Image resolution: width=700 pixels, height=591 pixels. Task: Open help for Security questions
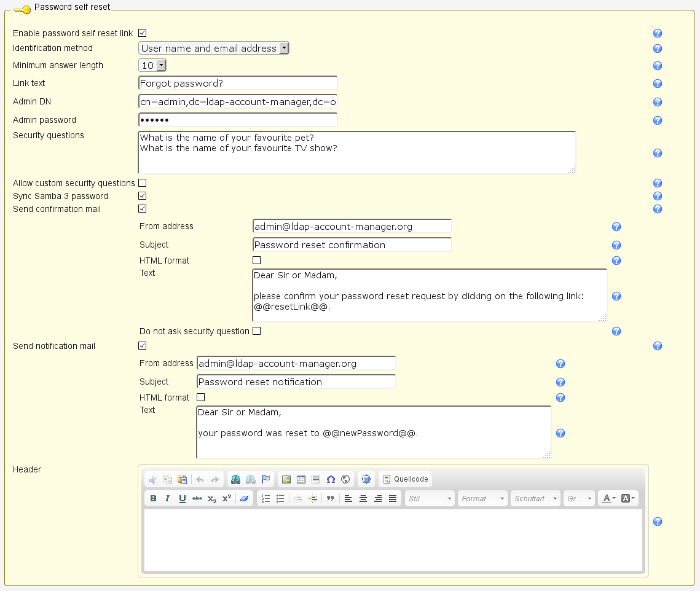click(657, 153)
